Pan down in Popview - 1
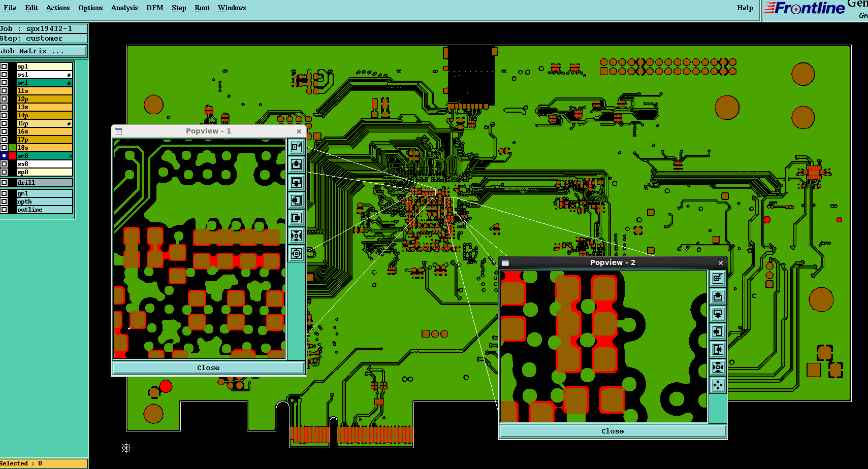Screen dimensions: 868x469 296,182
